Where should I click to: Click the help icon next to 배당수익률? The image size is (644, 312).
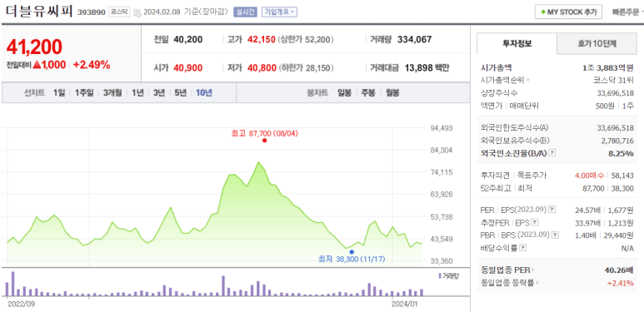[x=523, y=248]
